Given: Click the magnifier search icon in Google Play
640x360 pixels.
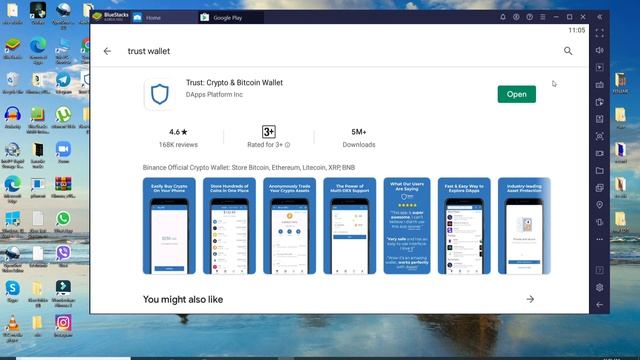Looking at the screenshot, I should 568,51.
